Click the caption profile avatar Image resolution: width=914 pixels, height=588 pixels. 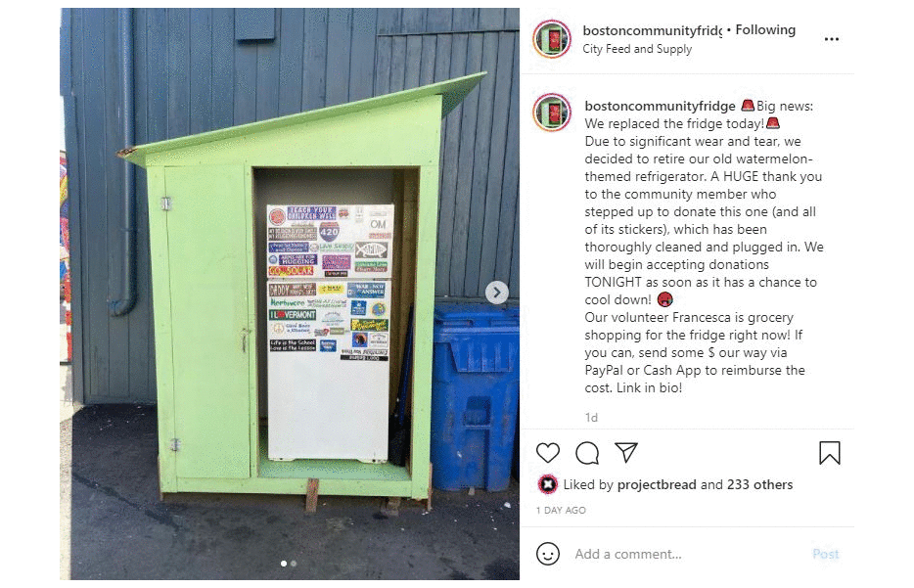(x=551, y=113)
